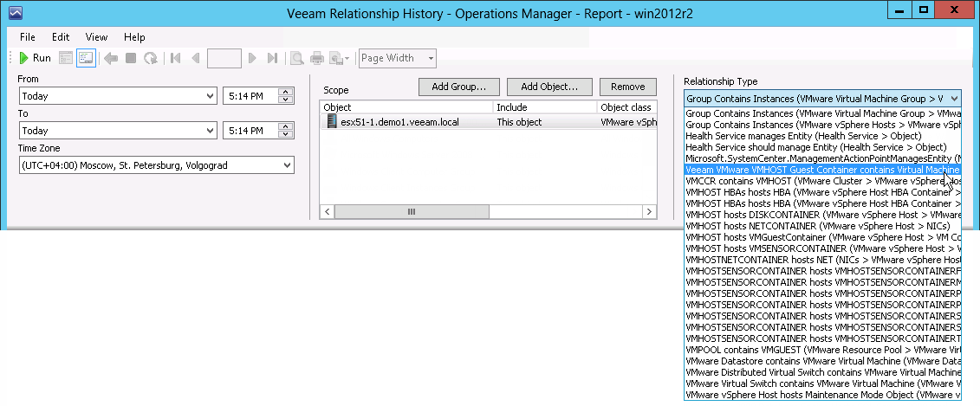Open the View menu
This screenshot has width=980, height=406.
[96, 37]
